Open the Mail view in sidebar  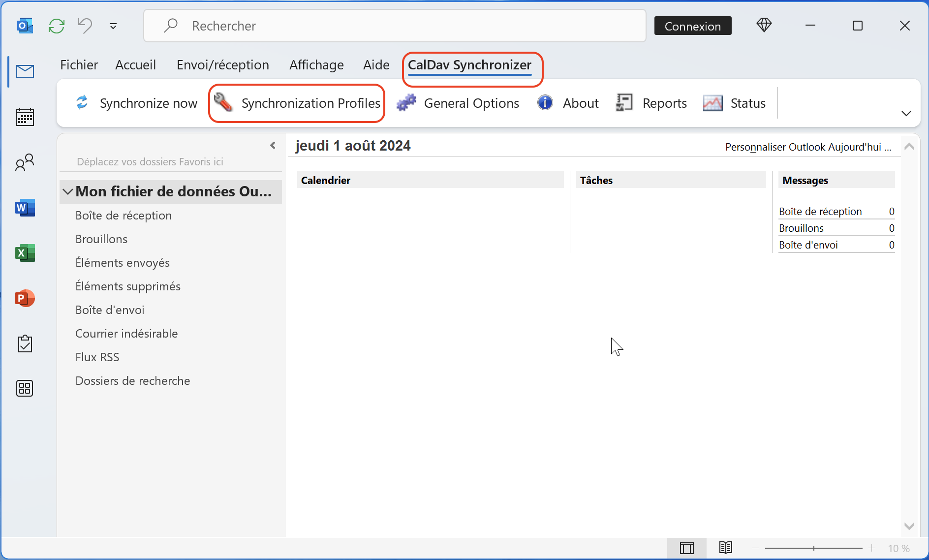tap(25, 72)
